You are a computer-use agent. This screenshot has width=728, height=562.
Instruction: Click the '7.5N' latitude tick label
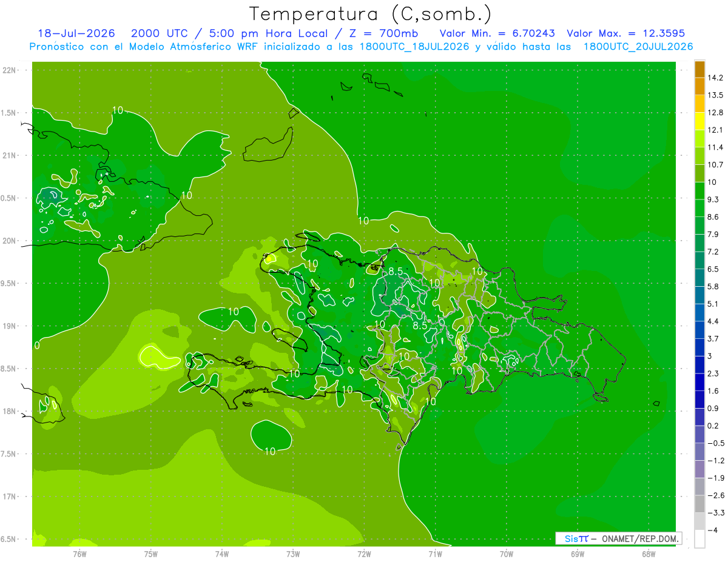pyautogui.click(x=9, y=454)
